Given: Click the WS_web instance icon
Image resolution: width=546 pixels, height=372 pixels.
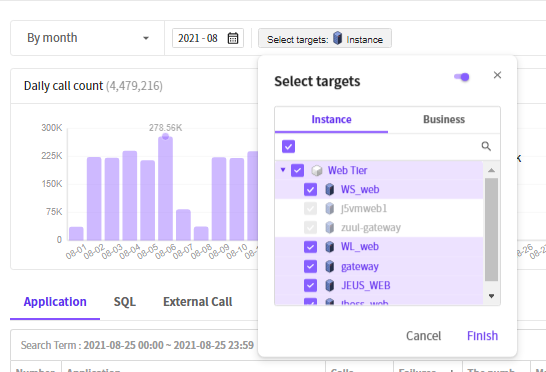Looking at the screenshot, I should [x=329, y=189].
